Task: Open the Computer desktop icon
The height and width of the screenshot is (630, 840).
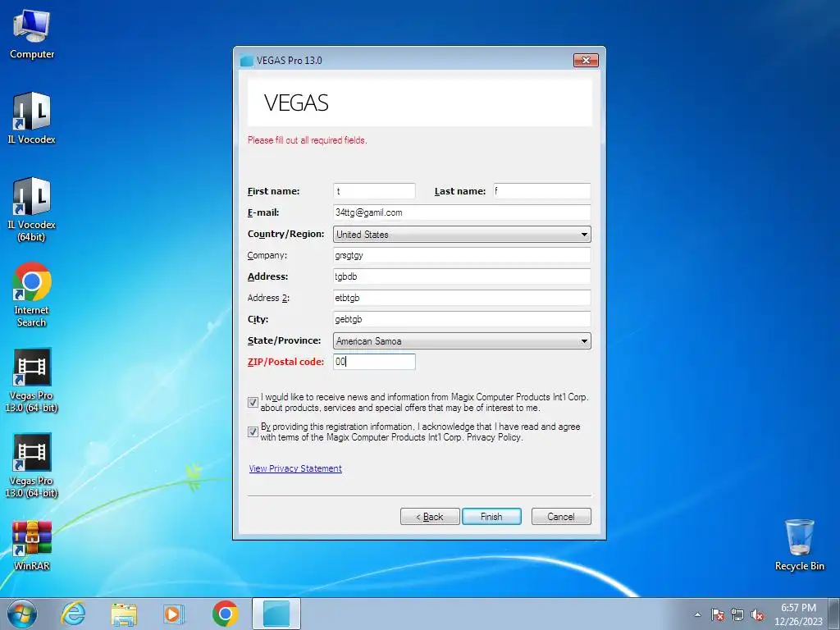Action: pos(32,34)
